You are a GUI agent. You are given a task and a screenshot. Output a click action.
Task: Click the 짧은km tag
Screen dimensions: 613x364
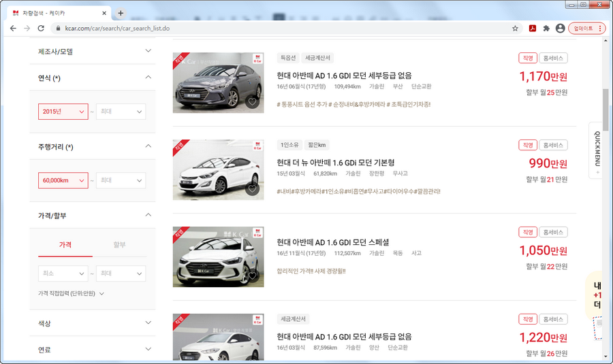[317, 145]
